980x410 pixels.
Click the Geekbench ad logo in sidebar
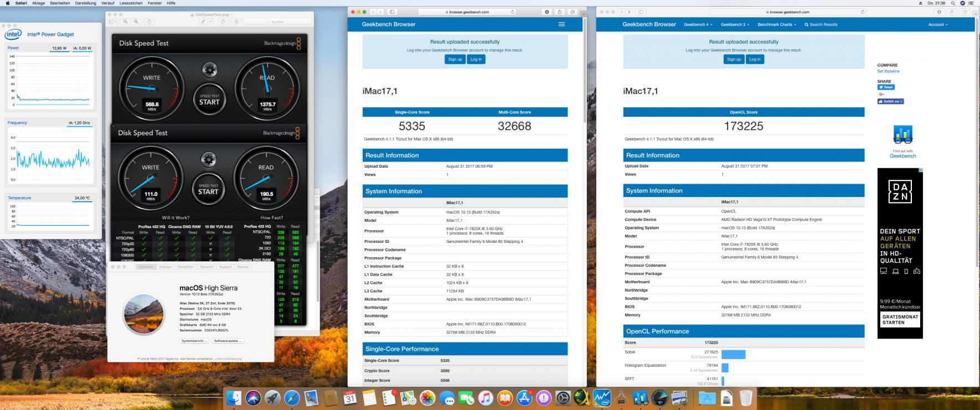pos(902,135)
